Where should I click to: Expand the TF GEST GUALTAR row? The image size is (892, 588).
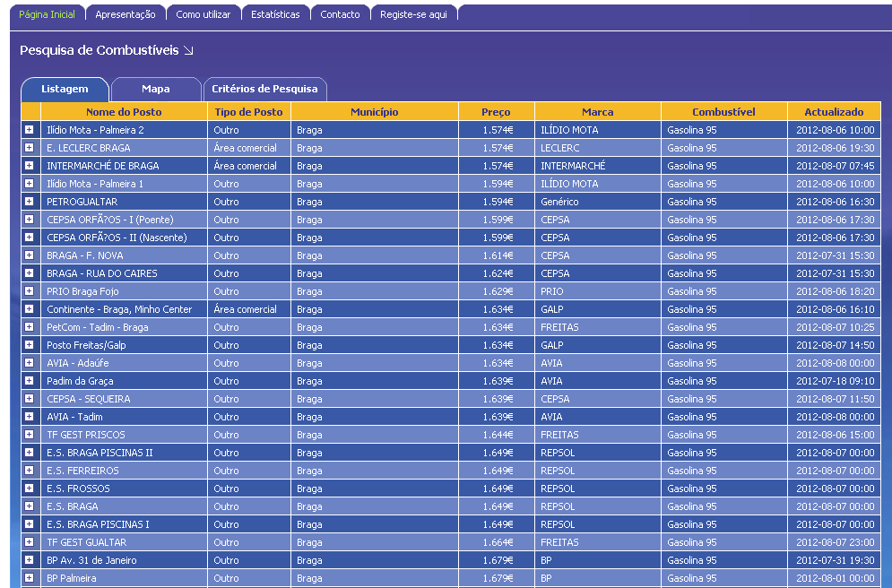point(29,542)
